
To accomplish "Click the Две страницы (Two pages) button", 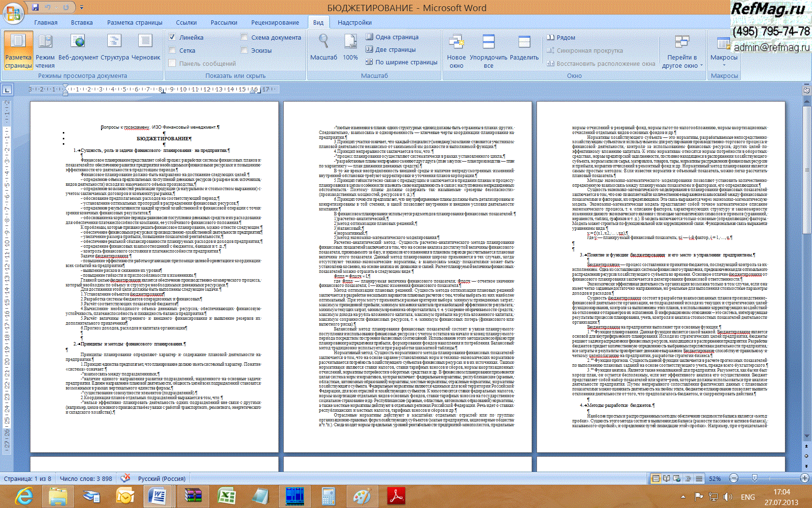I will (391, 49).
